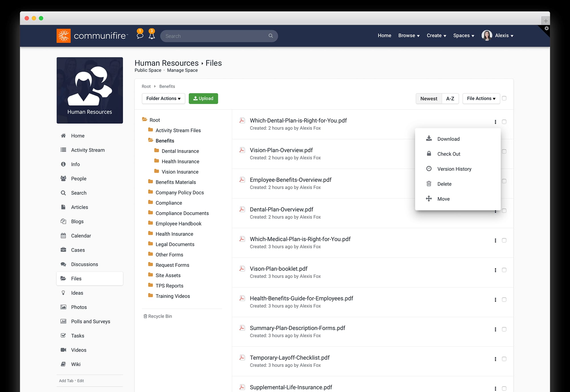
Task: Open the People section in sidebar
Action: pyautogui.click(x=79, y=178)
